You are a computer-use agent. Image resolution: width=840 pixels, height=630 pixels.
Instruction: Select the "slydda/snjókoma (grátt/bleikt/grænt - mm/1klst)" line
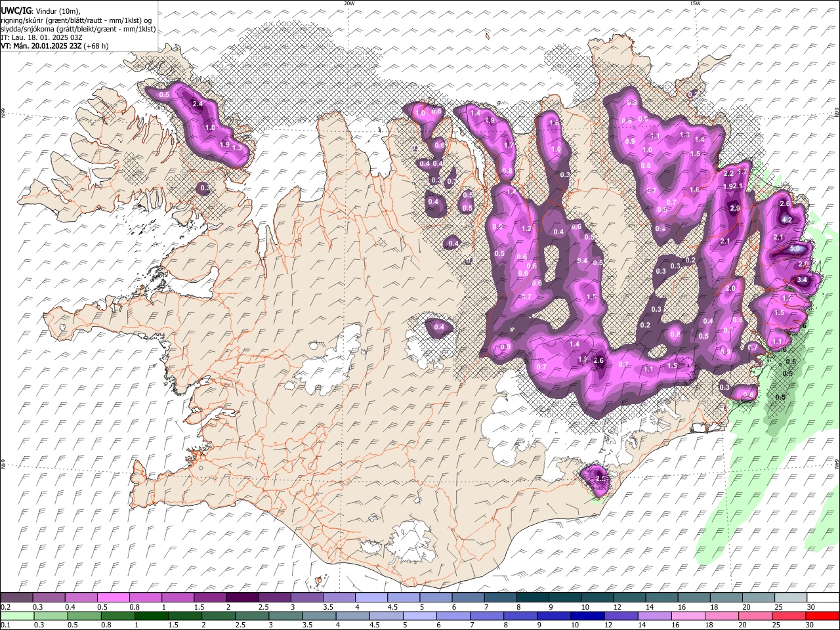pos(78,30)
